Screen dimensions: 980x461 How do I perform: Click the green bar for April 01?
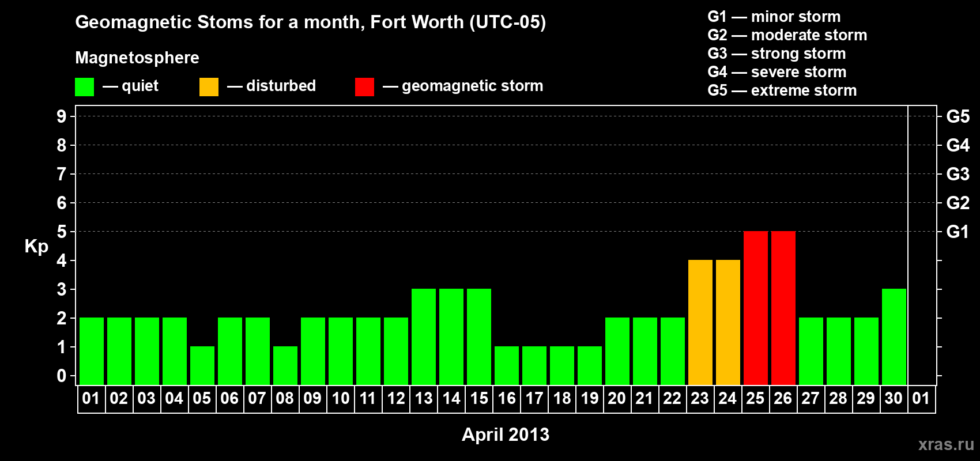pyautogui.click(x=92, y=352)
